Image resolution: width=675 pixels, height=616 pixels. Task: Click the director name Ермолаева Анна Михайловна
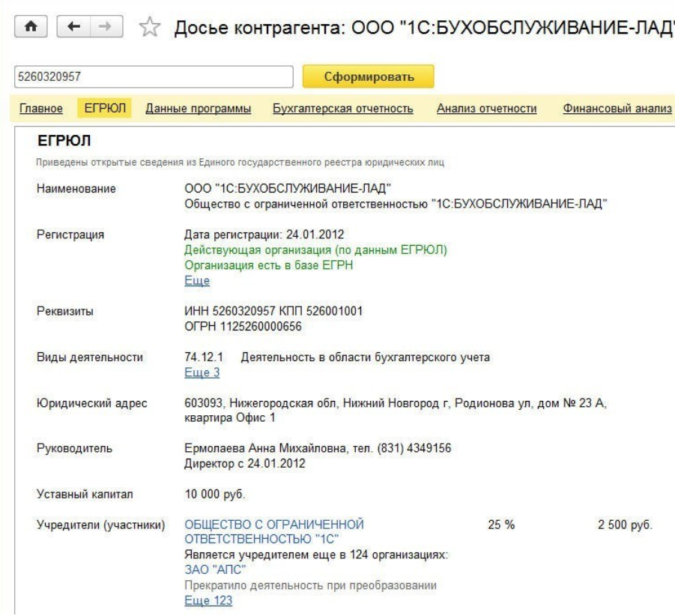265,448
